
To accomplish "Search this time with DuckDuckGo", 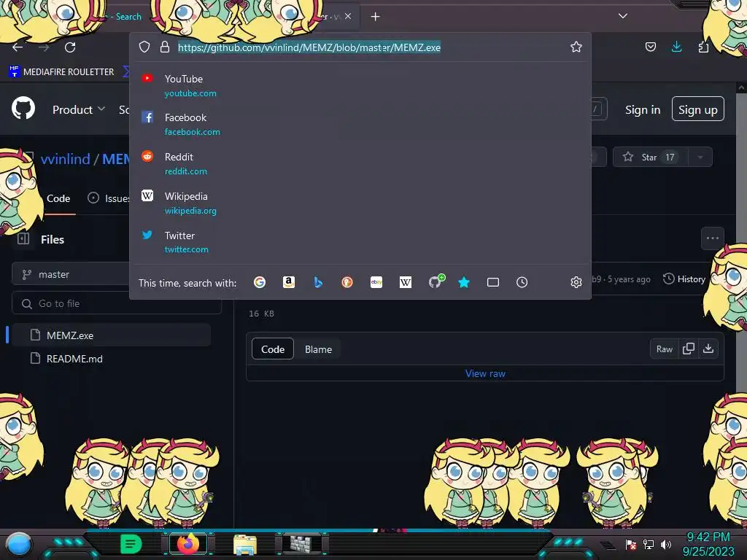I will pos(347,282).
